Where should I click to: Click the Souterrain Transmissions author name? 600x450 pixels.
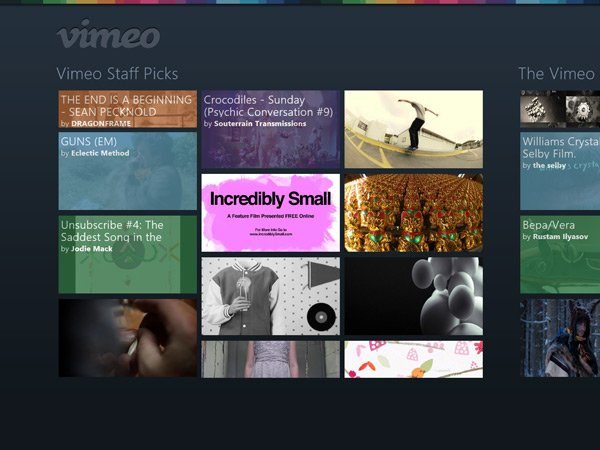click(x=260, y=124)
